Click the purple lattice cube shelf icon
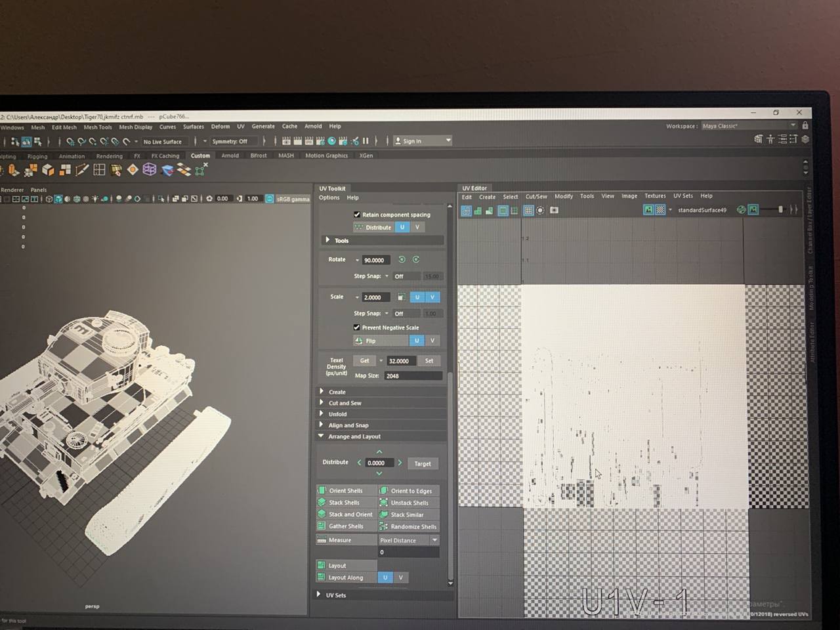 150,170
